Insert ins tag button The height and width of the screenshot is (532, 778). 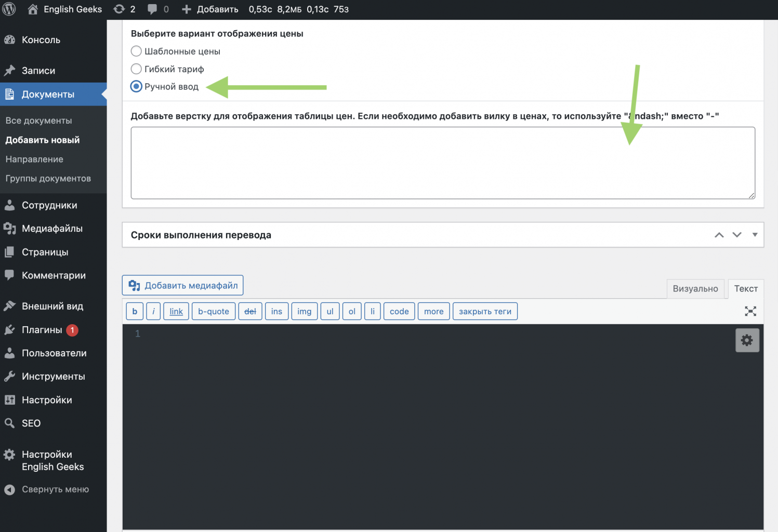click(x=276, y=311)
